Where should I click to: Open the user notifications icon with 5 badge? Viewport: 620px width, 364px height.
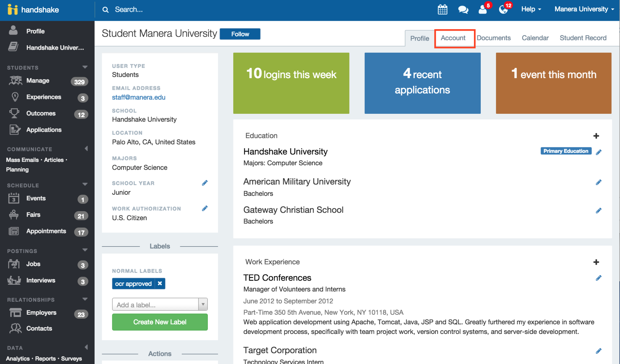click(483, 10)
